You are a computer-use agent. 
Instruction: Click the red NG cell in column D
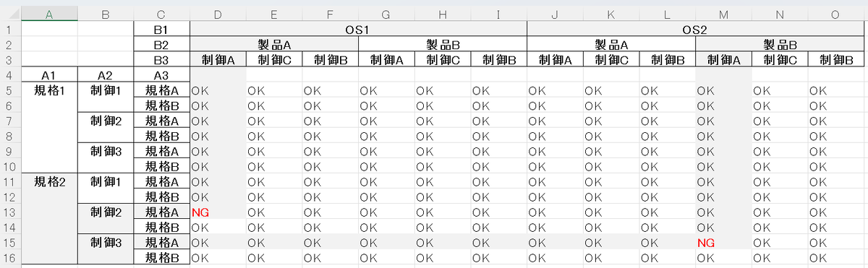218,212
